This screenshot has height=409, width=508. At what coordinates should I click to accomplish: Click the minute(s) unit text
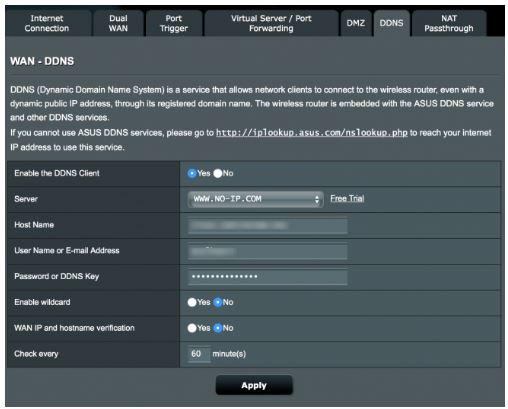coord(229,354)
